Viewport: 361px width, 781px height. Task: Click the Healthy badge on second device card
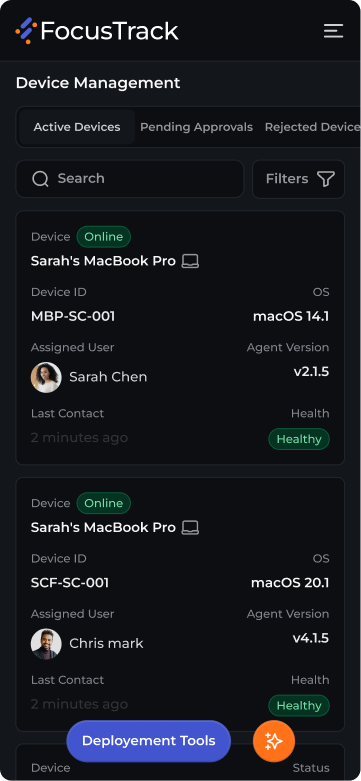click(299, 705)
